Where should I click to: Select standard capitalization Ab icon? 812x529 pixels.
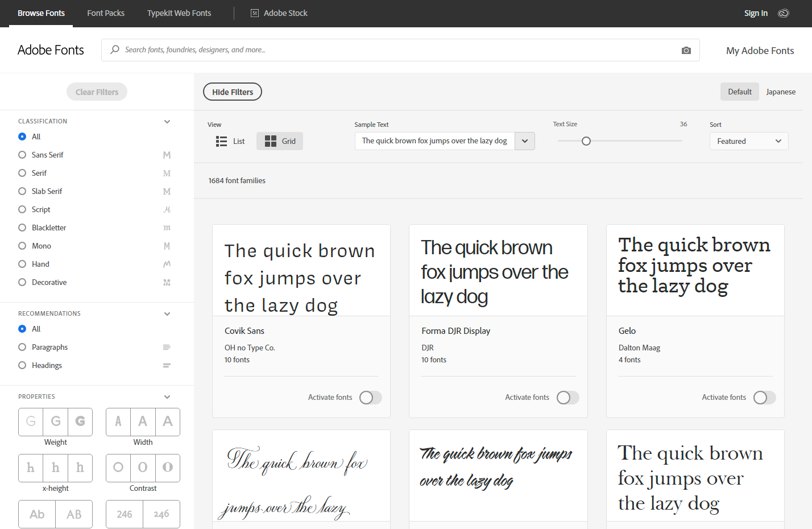tap(37, 514)
